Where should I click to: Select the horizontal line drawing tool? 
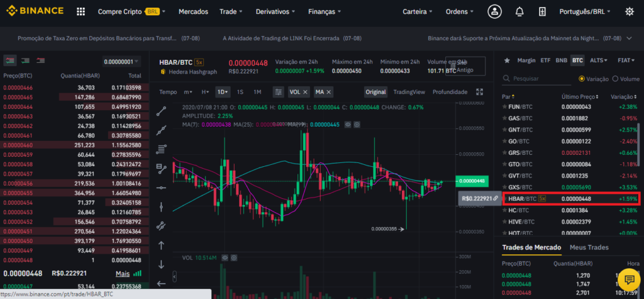tap(162, 188)
